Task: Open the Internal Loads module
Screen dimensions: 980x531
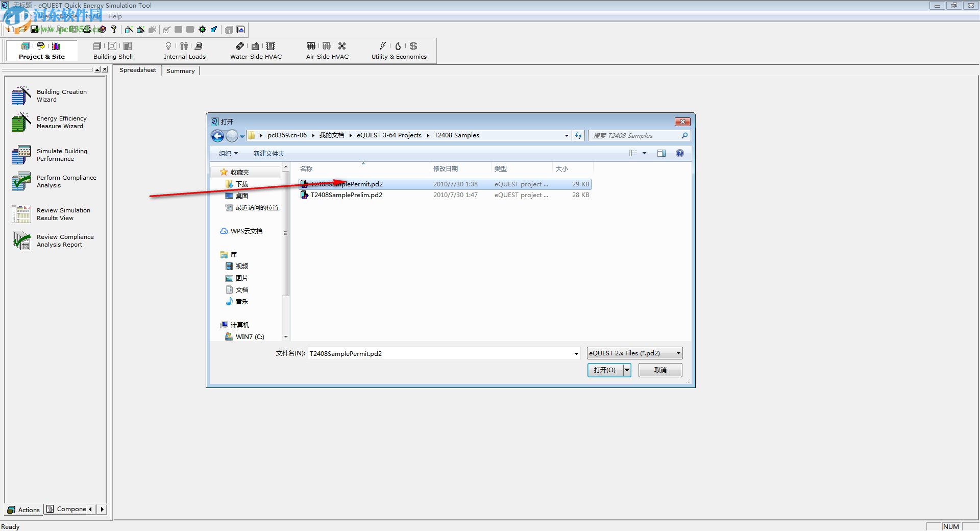Action: [x=185, y=51]
